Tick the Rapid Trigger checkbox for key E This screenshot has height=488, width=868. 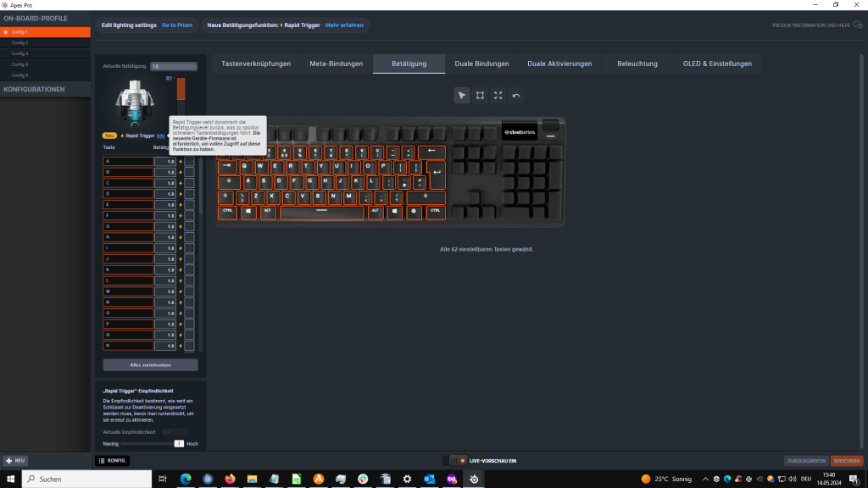pos(189,205)
